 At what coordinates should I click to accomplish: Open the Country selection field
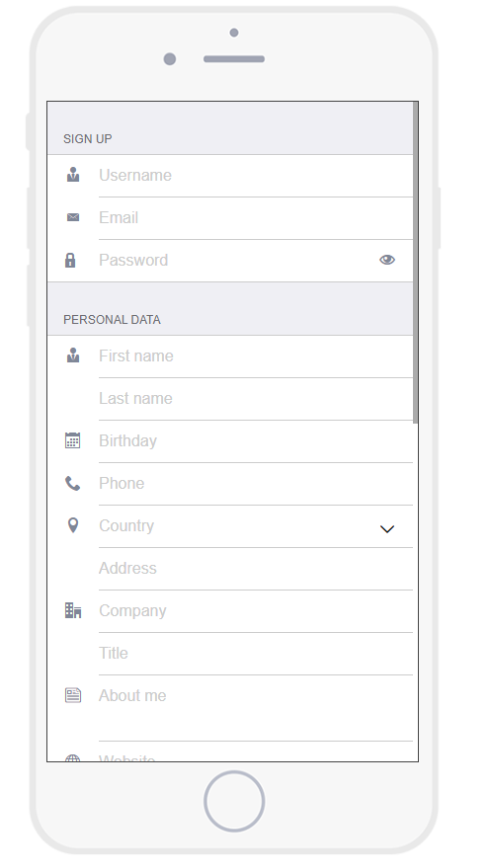[x=256, y=526]
